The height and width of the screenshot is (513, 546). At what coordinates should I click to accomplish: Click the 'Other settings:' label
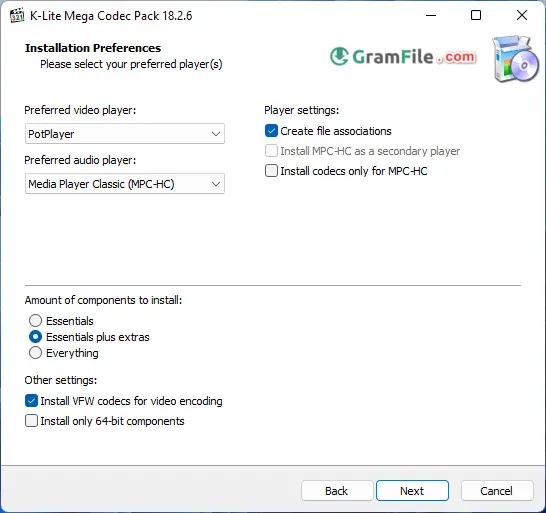[x=61, y=380]
